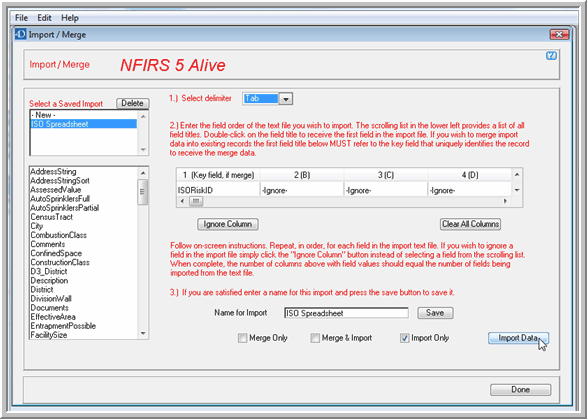Click Save next to import name
Image resolution: width=587 pixels, height=419 pixels.
coord(435,313)
